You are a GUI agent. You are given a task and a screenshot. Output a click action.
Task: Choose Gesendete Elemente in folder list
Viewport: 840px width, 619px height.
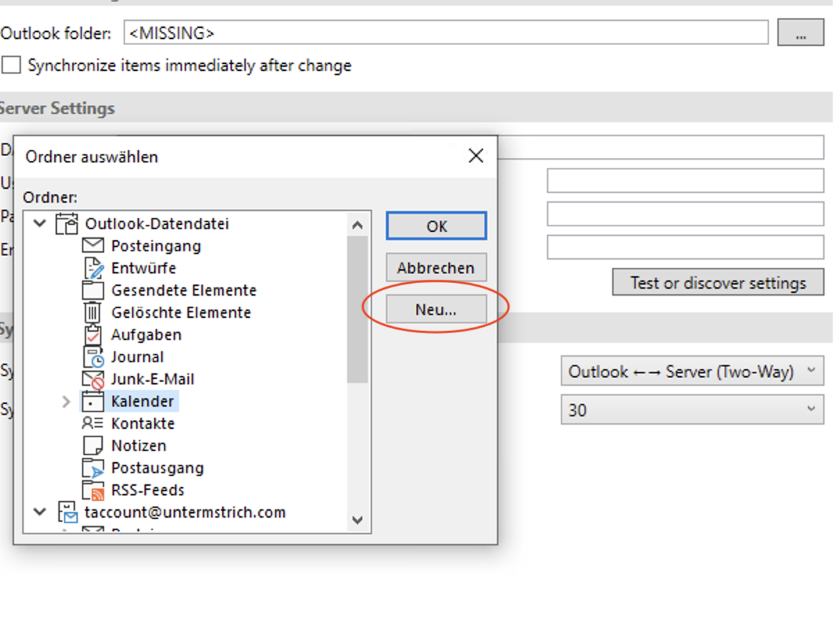tap(183, 290)
